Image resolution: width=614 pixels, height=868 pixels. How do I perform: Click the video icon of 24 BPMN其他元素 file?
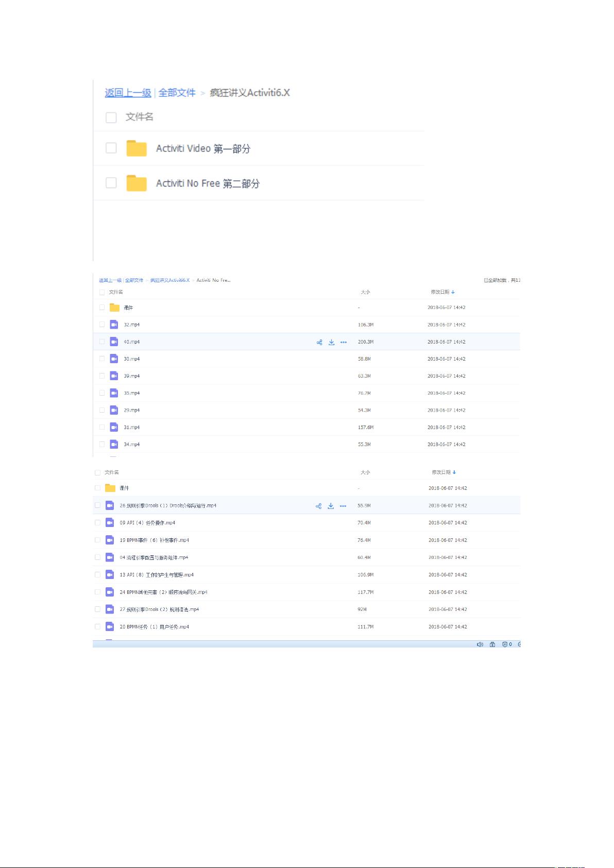[x=110, y=592]
